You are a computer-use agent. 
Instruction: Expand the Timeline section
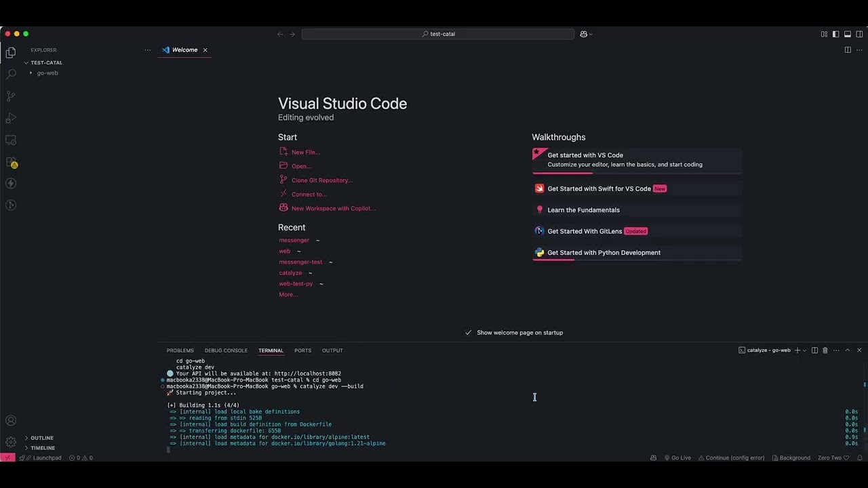click(42, 448)
